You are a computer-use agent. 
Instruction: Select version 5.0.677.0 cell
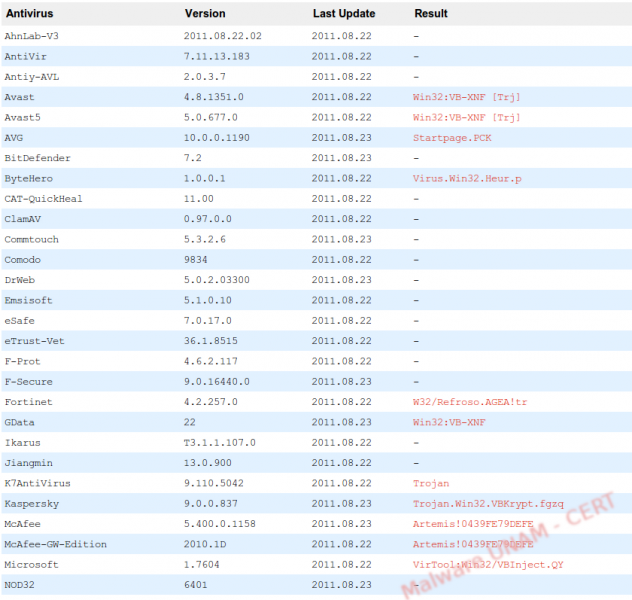[x=210, y=117]
